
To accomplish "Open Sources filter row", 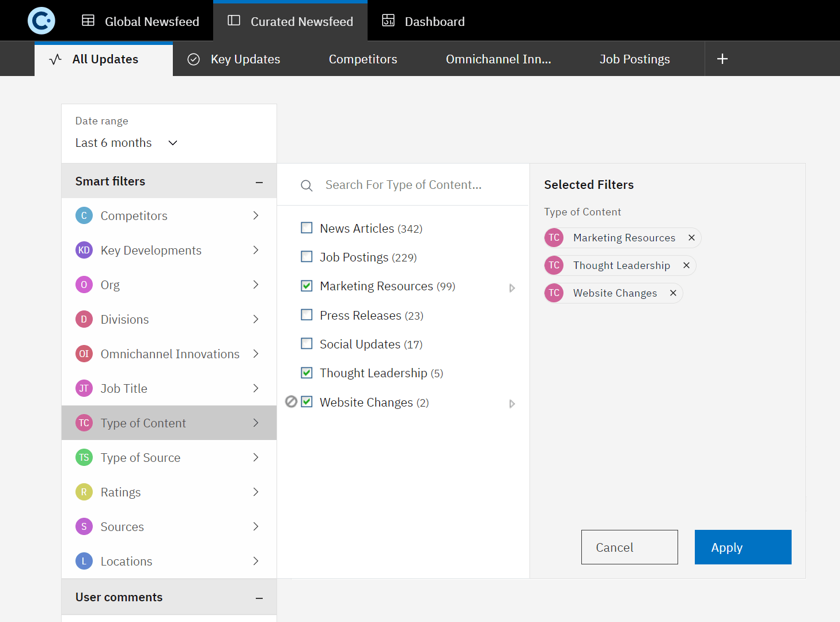I will [x=169, y=526].
